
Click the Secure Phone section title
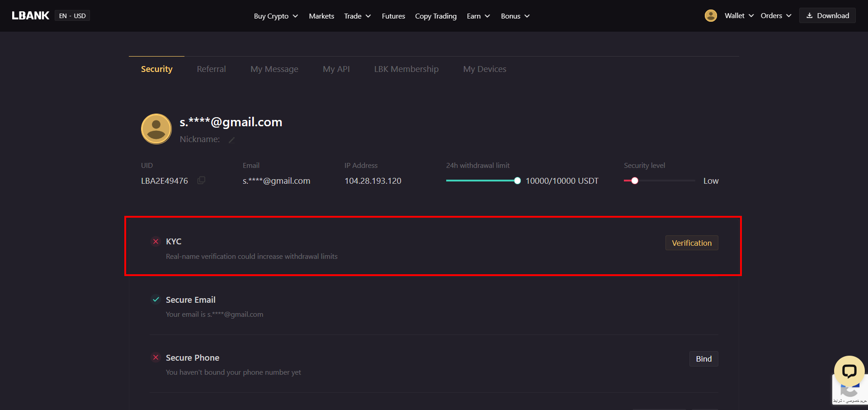click(x=193, y=358)
